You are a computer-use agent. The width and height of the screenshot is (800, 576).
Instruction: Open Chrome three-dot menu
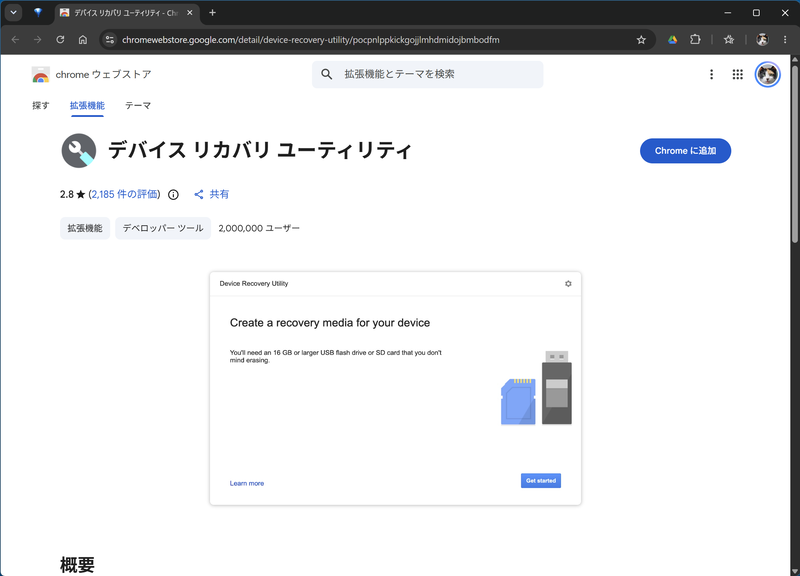(x=785, y=39)
